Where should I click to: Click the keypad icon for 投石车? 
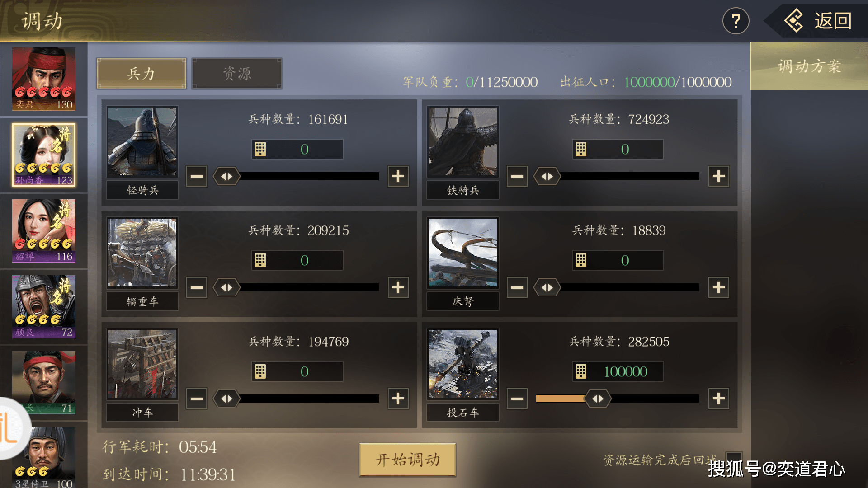tap(581, 371)
